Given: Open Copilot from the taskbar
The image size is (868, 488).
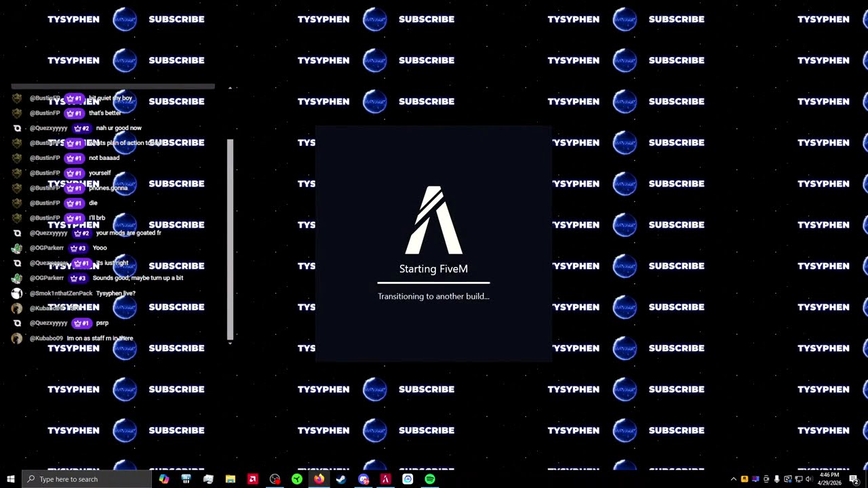Looking at the screenshot, I should (164, 479).
